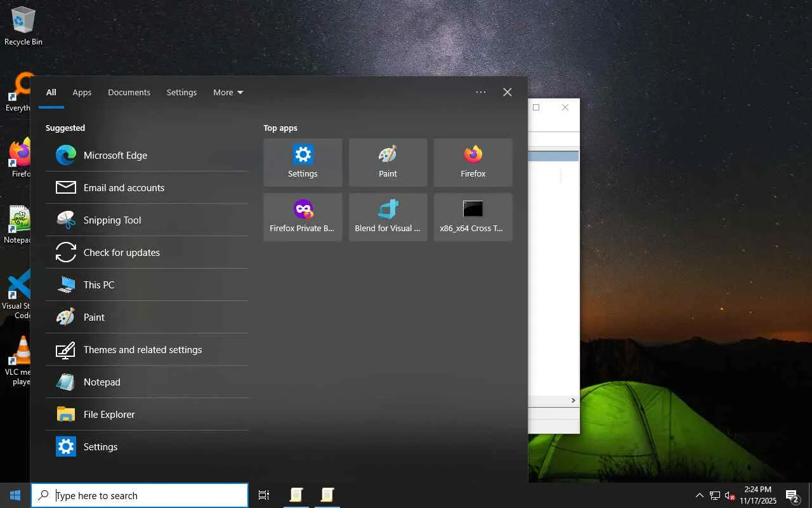Open the search panel options ellipsis menu
812x508 pixels.
(x=481, y=92)
